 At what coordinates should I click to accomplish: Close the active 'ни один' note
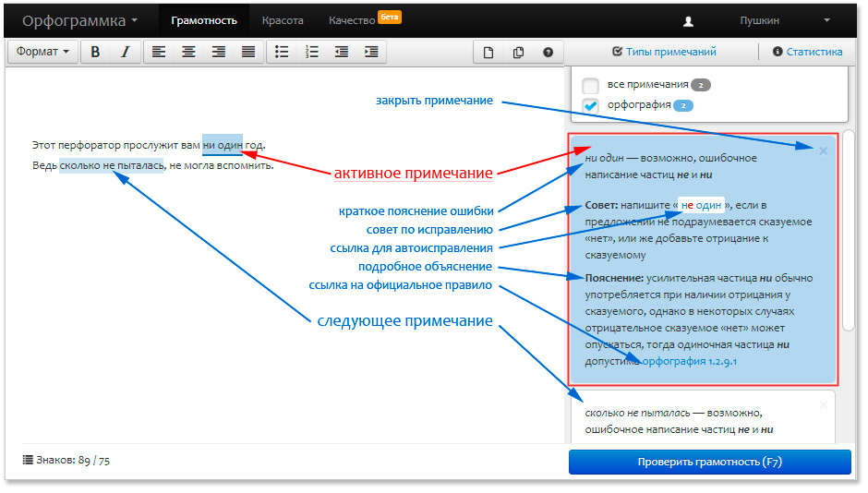coord(823,150)
